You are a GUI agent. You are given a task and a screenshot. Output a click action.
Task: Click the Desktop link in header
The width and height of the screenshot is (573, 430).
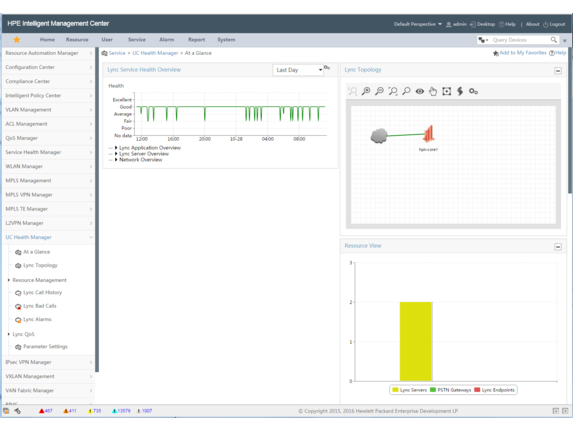pos(482,24)
